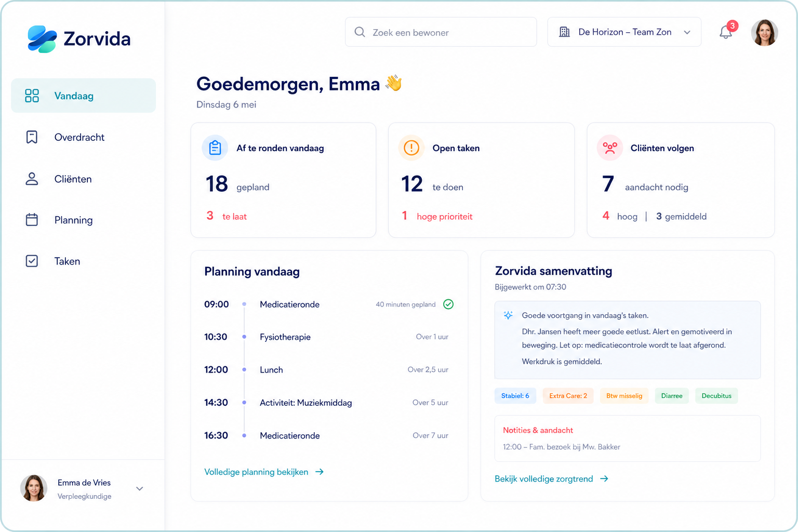Click the Planning calendar icon

tap(32, 220)
